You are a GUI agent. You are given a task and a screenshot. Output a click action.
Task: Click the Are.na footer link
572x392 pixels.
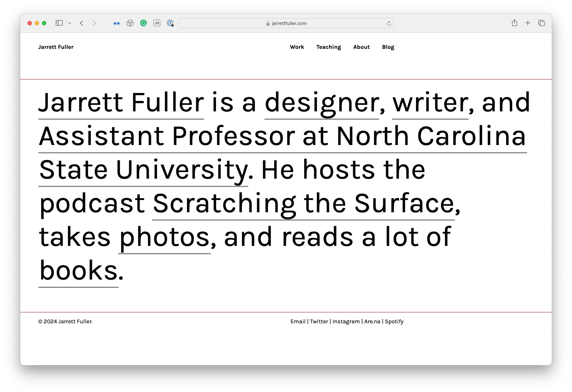pyautogui.click(x=372, y=321)
